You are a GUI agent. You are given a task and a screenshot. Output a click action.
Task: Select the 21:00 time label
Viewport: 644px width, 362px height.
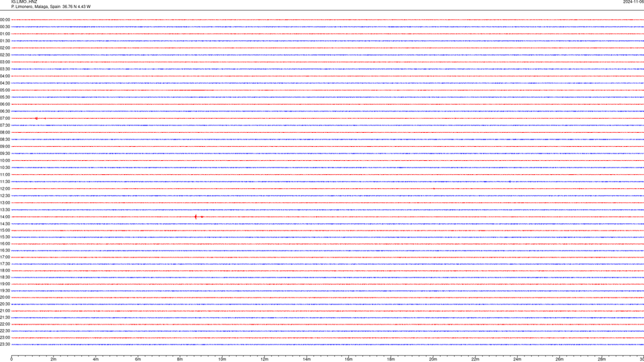5,310
